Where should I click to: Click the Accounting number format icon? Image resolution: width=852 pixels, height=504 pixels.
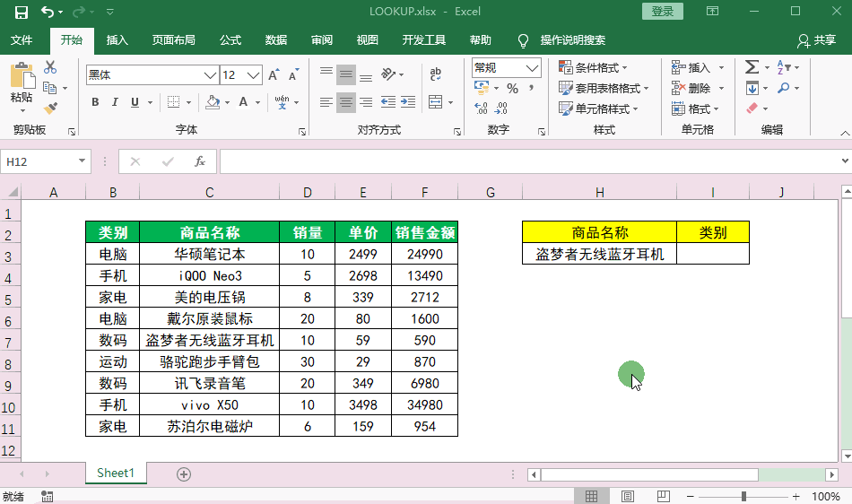[x=482, y=88]
